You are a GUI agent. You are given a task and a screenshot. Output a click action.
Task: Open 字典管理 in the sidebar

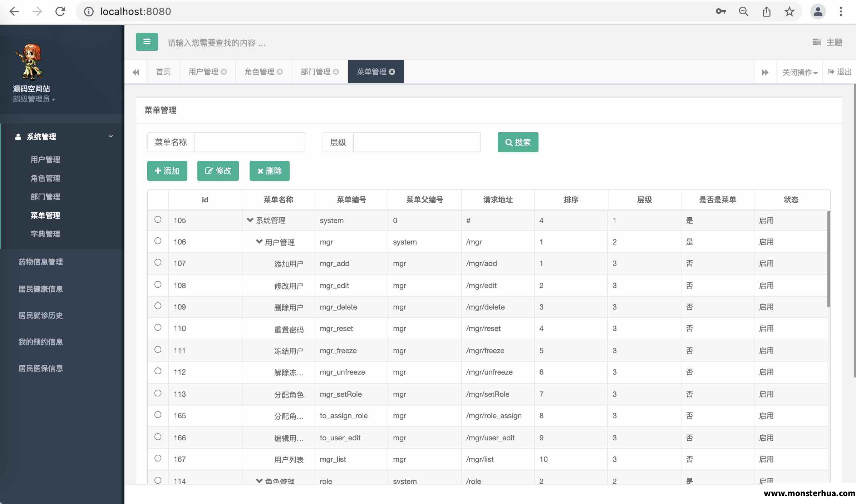pyautogui.click(x=45, y=234)
